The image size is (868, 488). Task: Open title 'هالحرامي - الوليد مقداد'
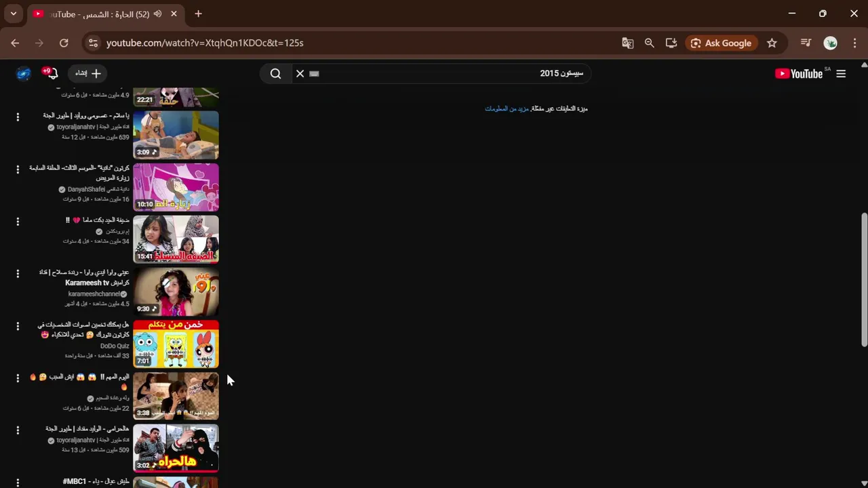tap(87, 429)
